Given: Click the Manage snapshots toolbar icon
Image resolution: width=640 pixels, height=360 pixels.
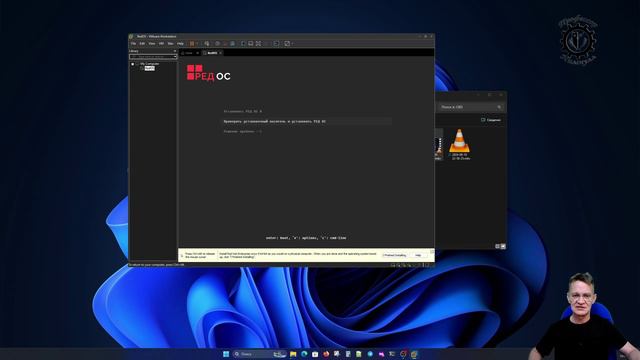Looking at the screenshot, I should click(233, 43).
